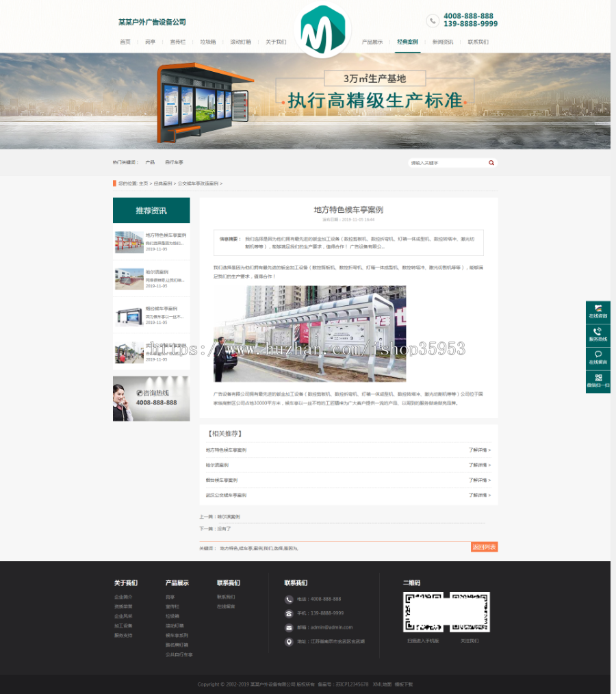The image size is (616, 694).
Task: Select 新闻资讯 navigation menu item
Action: coord(442,42)
